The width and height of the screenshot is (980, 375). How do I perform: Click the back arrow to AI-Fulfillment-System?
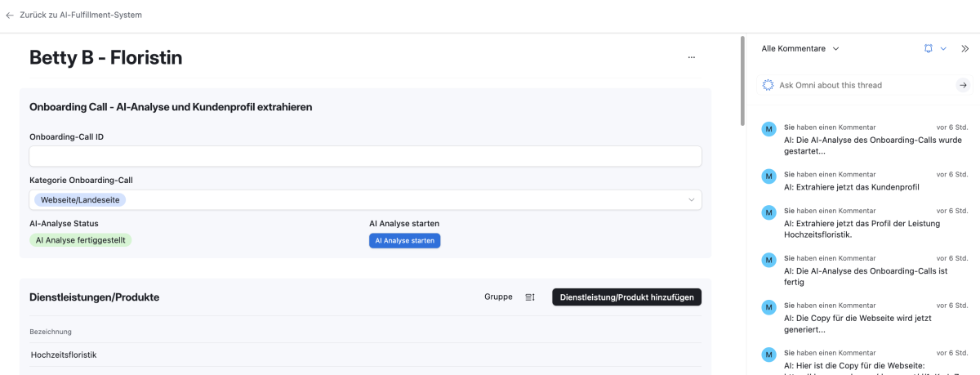pyautogui.click(x=10, y=15)
